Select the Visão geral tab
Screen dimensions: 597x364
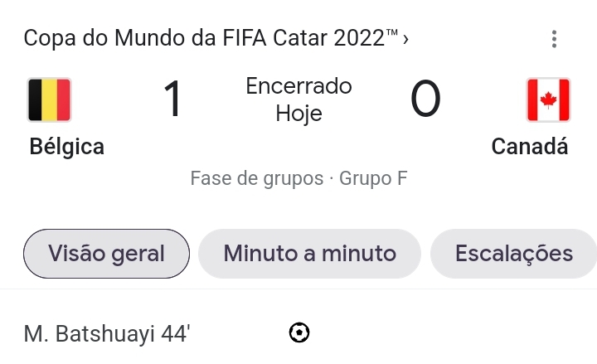click(x=106, y=254)
